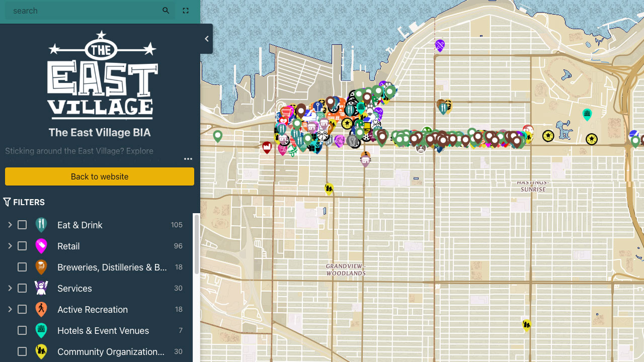Click the yellow community marker near bottom right
644x362 pixels.
(527, 325)
